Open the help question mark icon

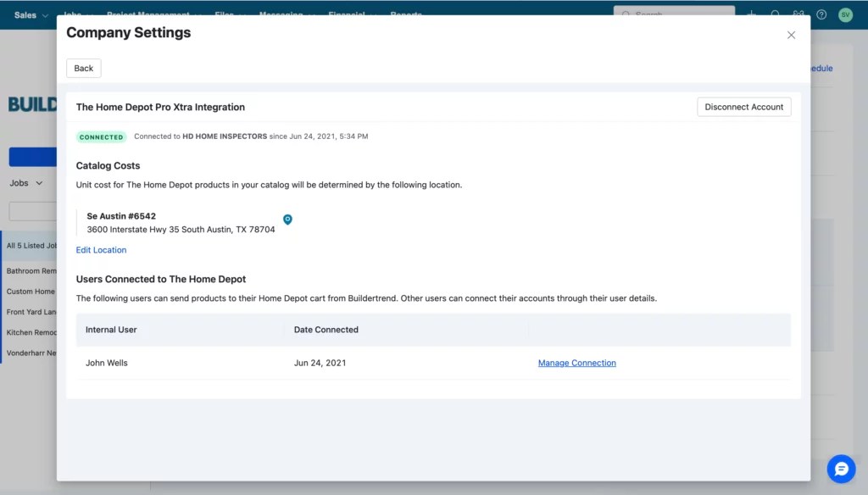(x=821, y=15)
